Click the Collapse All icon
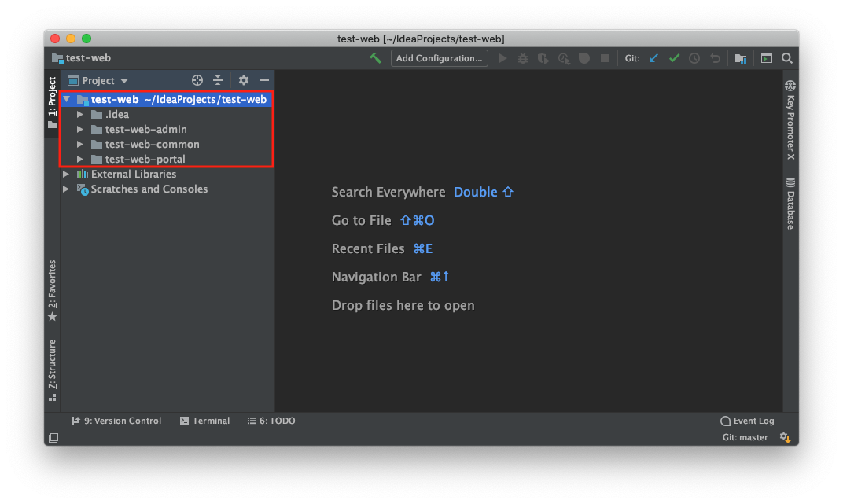Image resolution: width=843 pixels, height=504 pixels. point(218,81)
